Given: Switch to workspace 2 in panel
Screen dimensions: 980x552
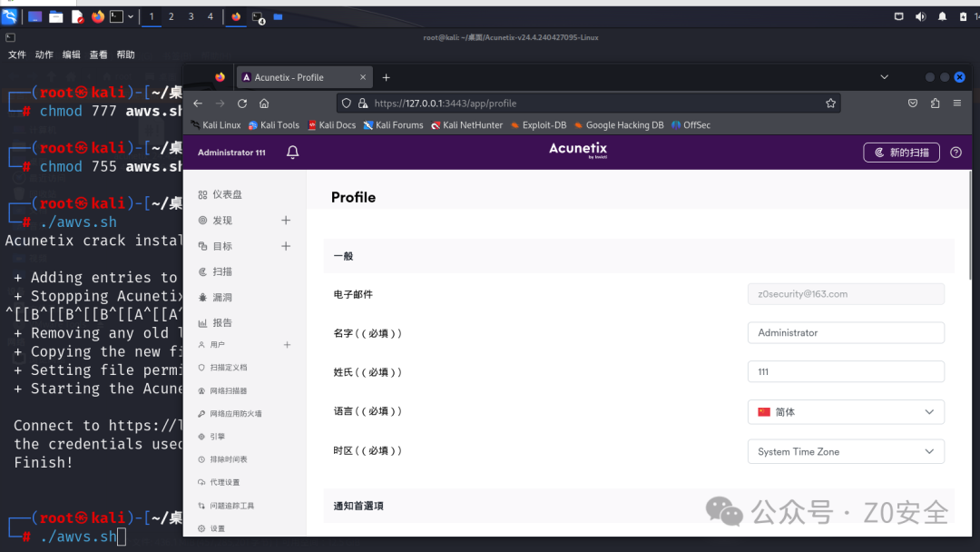Looking at the screenshot, I should coord(171,17).
